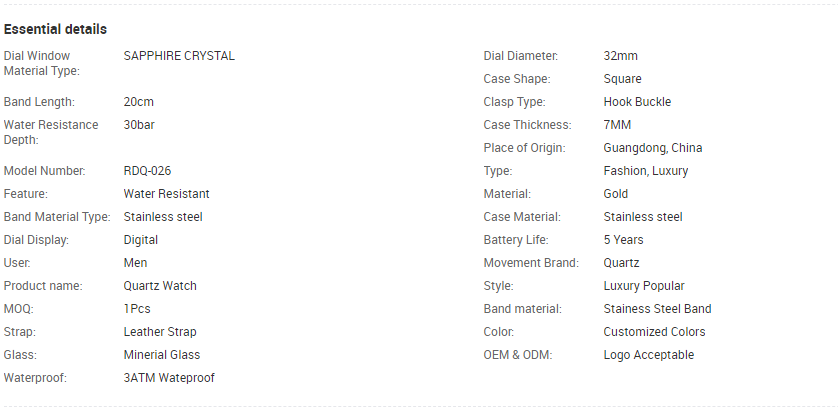The width and height of the screenshot is (838, 410).
Task: Click the Model Number value RDQ-026
Action: [147, 171]
